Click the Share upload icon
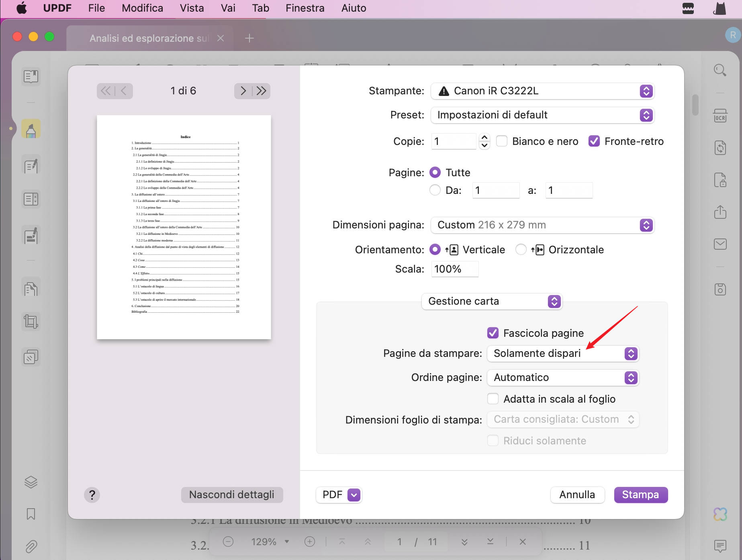This screenshot has width=742, height=560. (720, 212)
